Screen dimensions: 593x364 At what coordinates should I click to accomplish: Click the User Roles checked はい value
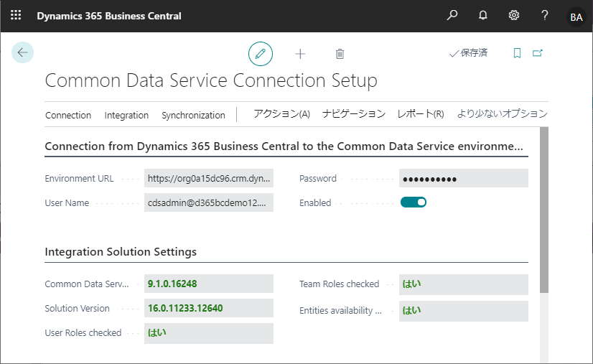[209, 333]
